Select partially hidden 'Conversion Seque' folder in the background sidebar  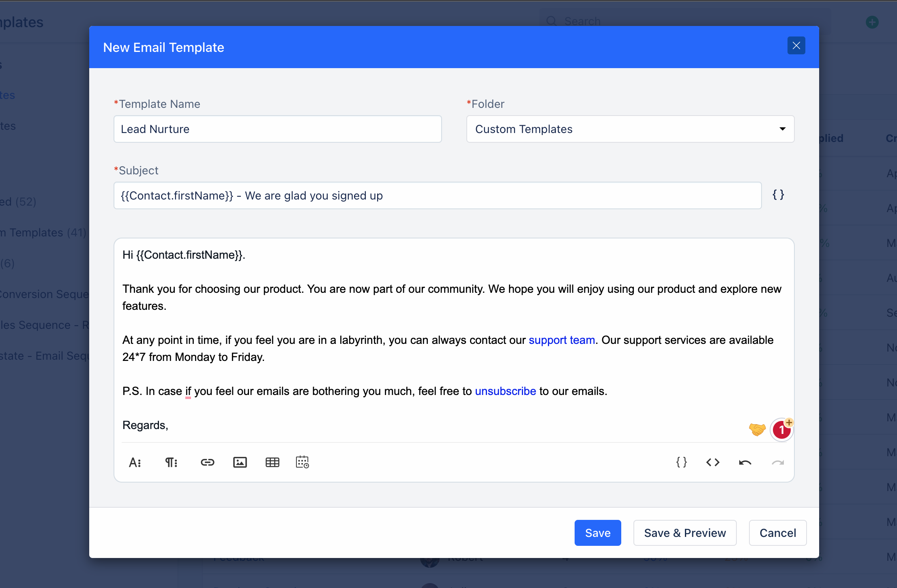44,294
